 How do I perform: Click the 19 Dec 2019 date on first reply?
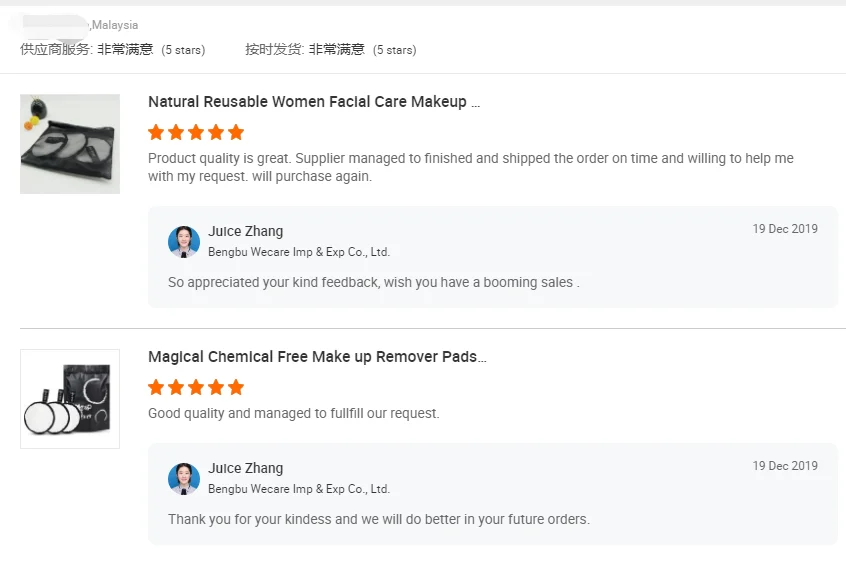point(785,229)
